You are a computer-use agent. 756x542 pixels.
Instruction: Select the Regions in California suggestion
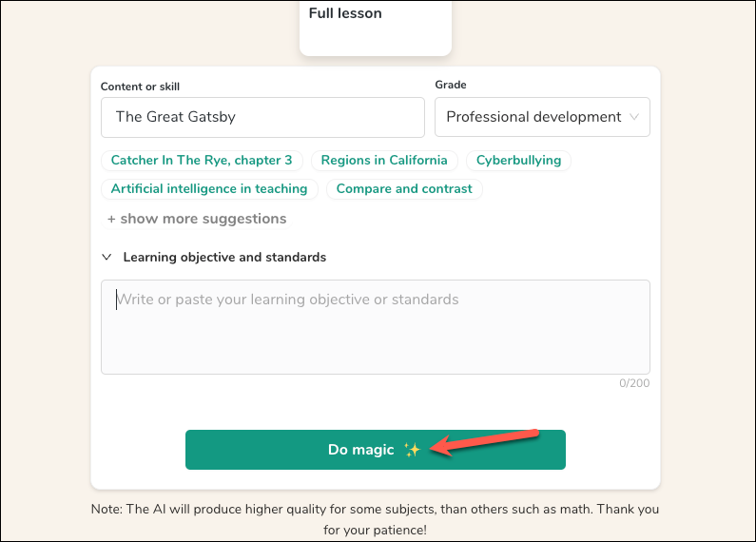pos(384,160)
